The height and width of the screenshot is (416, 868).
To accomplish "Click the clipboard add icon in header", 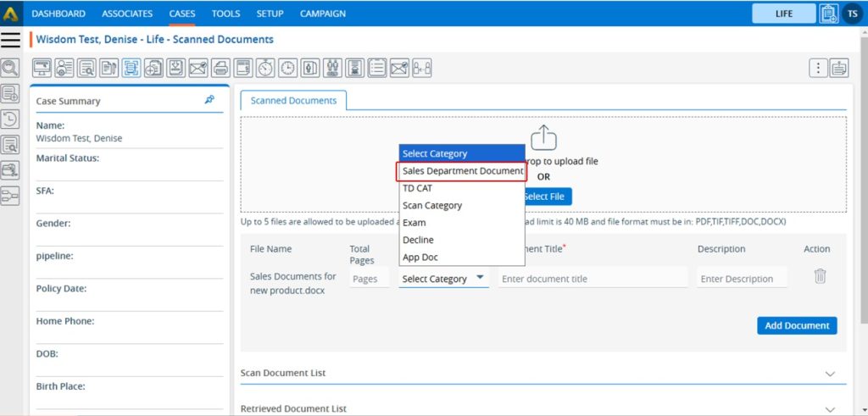I will (x=828, y=14).
